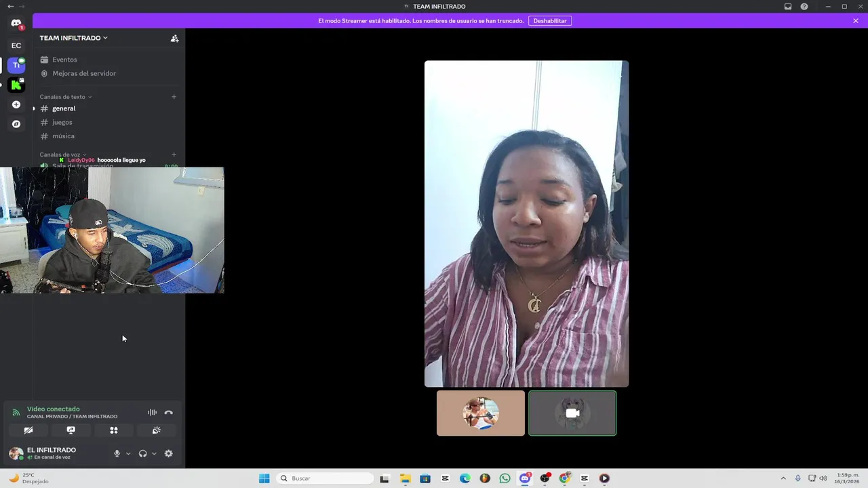Open CANAL PRIVADO / TEAM INFILTRADO link
Viewport: 868px width, 488px height.
click(72, 416)
